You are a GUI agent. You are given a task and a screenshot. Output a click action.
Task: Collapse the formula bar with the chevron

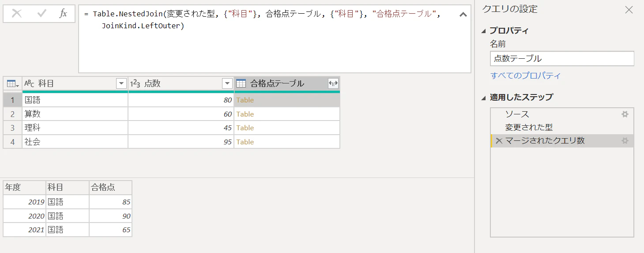(x=463, y=15)
